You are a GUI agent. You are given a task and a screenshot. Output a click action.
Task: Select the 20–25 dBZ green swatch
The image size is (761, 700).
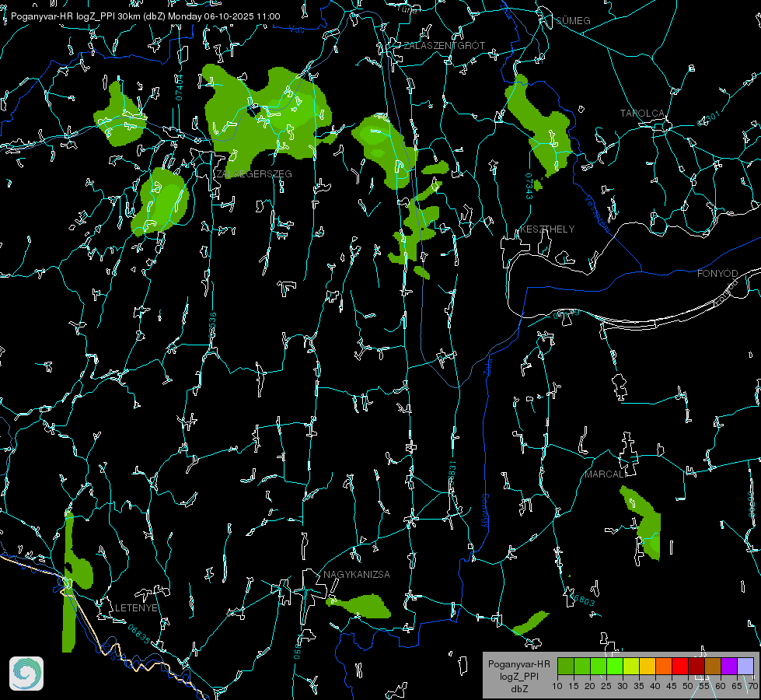[x=599, y=666]
